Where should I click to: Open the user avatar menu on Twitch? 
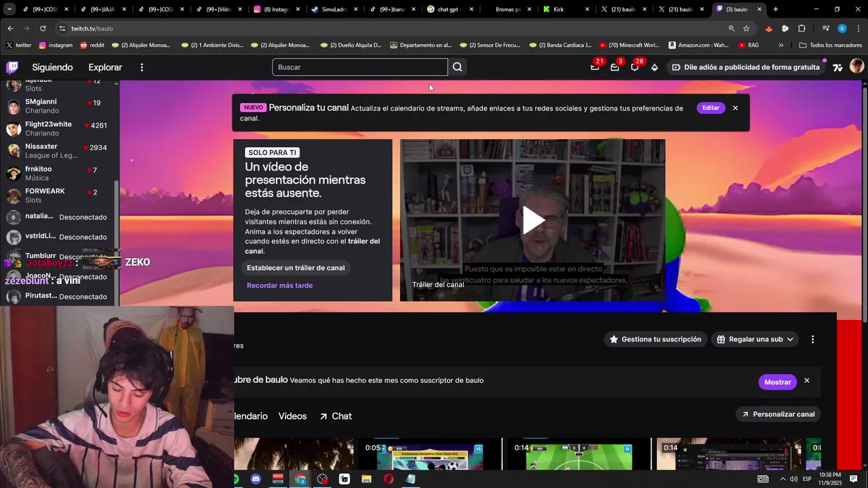[856, 66]
